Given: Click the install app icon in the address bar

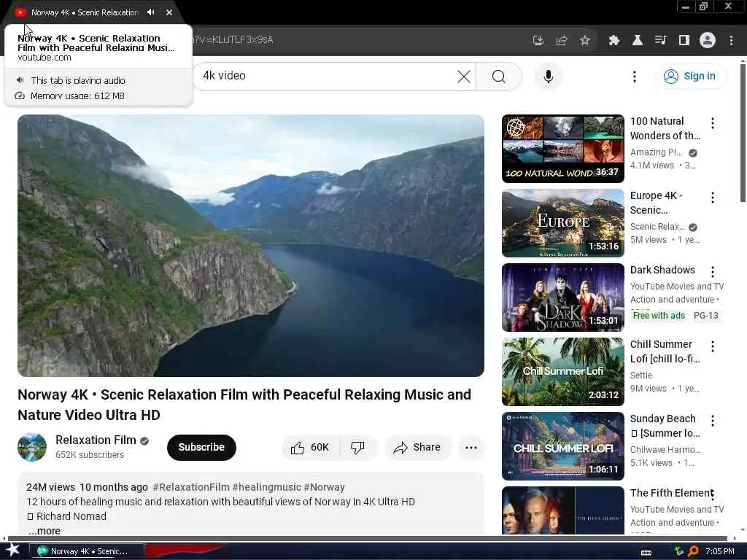Looking at the screenshot, I should coord(538,41).
